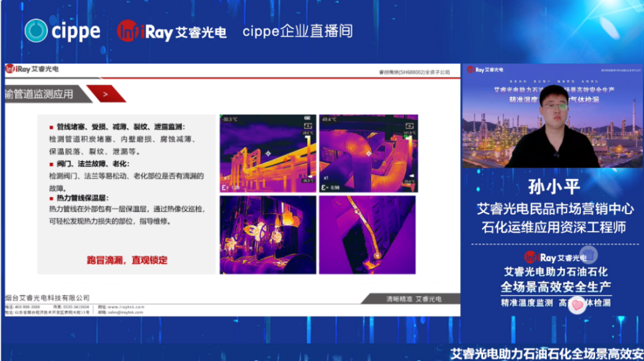The height and width of the screenshot is (361, 644).
Task: Click '烟台艾睿光电科技有限公司' footer text
Action: (47, 298)
